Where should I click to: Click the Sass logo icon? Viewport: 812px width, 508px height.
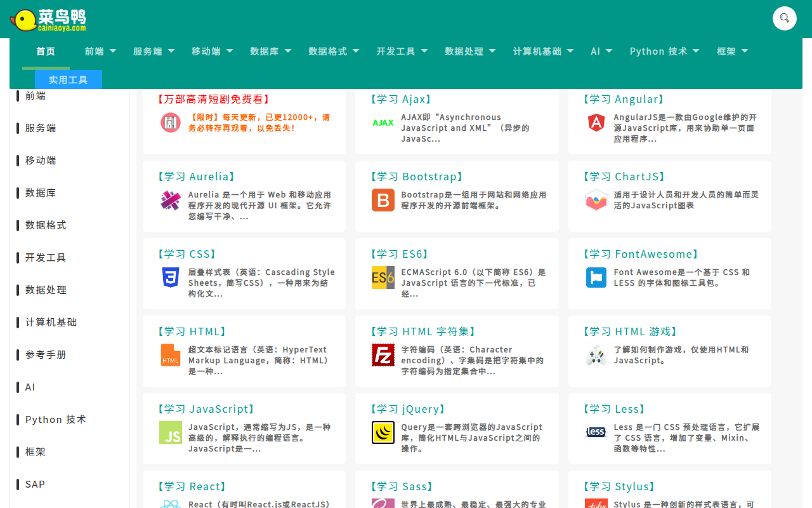[383, 504]
